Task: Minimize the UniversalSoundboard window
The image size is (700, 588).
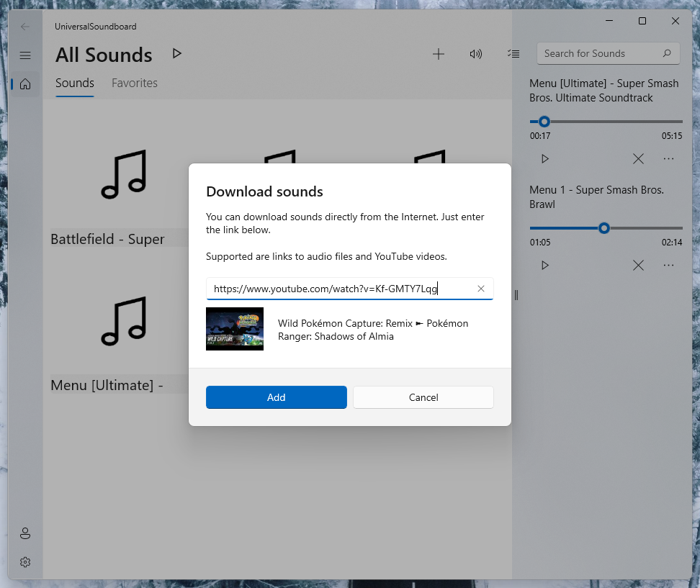Action: (609, 21)
